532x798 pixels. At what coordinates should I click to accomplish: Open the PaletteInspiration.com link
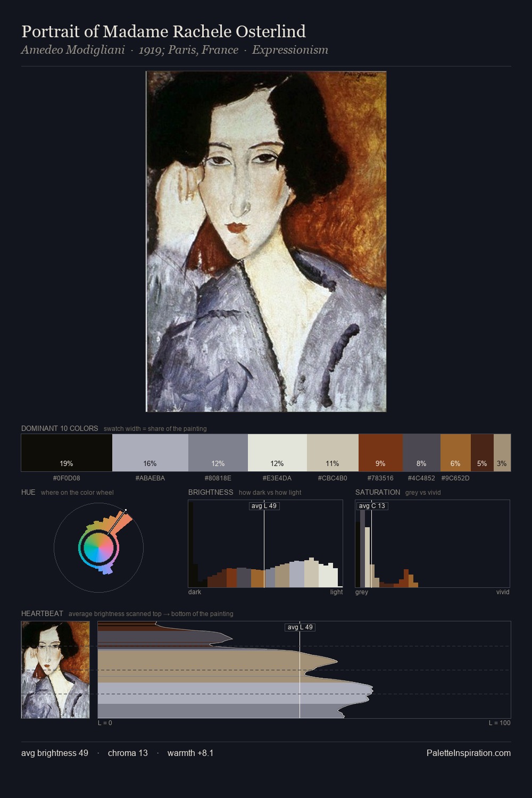point(469,753)
